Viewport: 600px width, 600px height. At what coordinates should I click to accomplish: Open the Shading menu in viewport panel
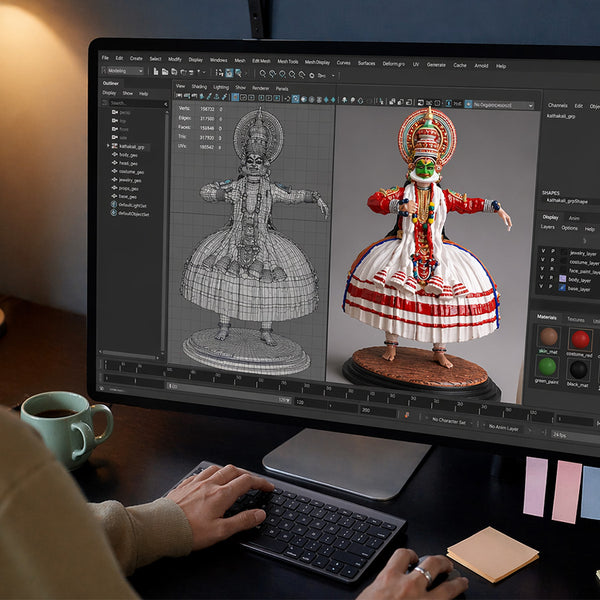199,87
